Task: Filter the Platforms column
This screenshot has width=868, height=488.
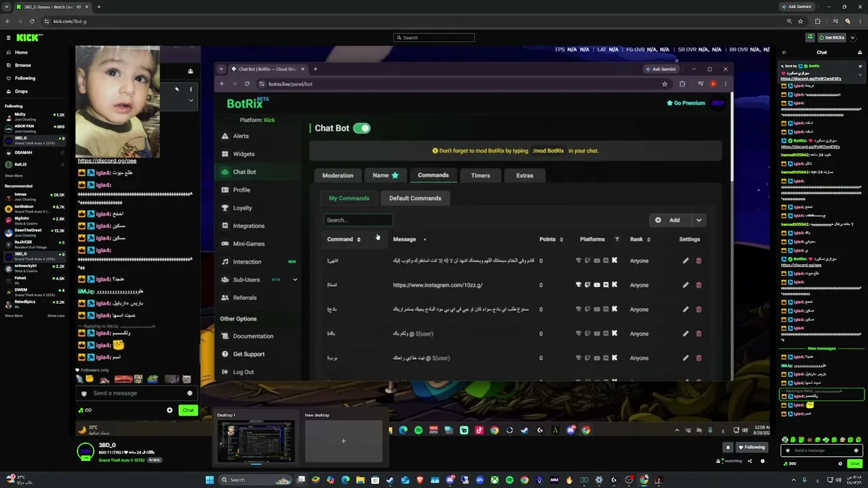Action: coord(616,239)
